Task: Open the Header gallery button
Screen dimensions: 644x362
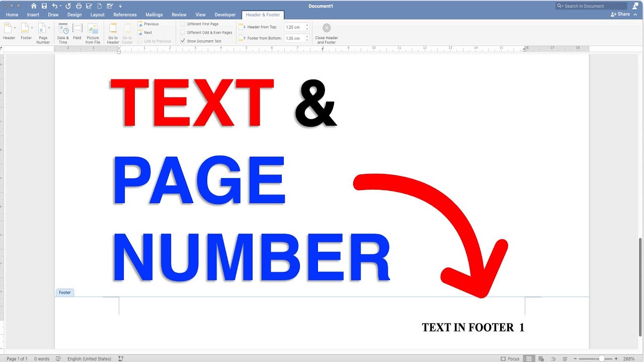Action: click(x=9, y=32)
